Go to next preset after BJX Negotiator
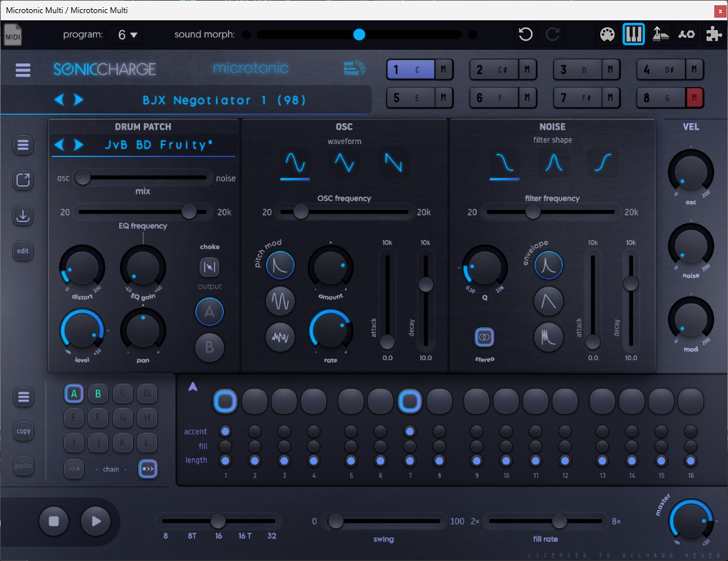The image size is (728, 561). (79, 100)
